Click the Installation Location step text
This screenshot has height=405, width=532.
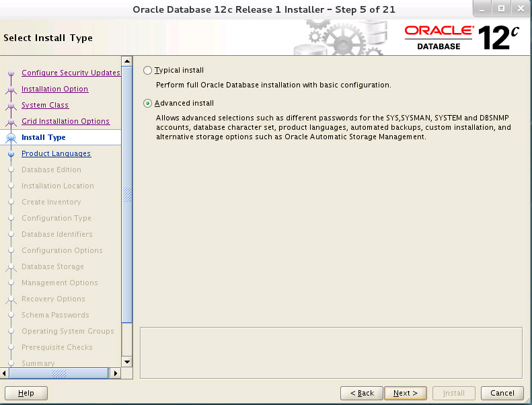click(x=58, y=186)
